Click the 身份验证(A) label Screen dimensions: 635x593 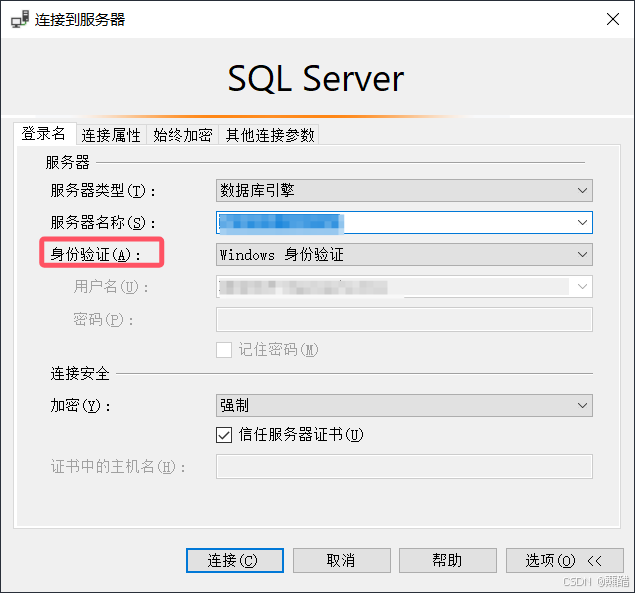[x=96, y=255]
